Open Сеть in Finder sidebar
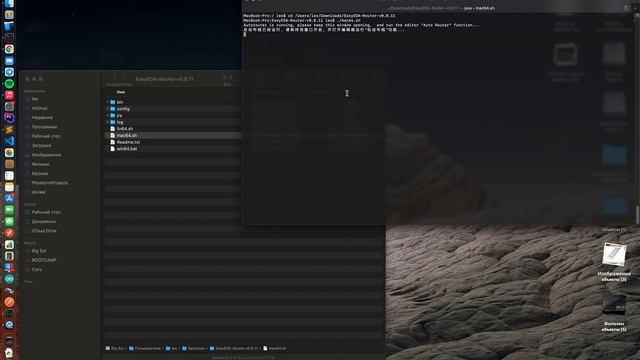The image size is (640, 360). 36,269
